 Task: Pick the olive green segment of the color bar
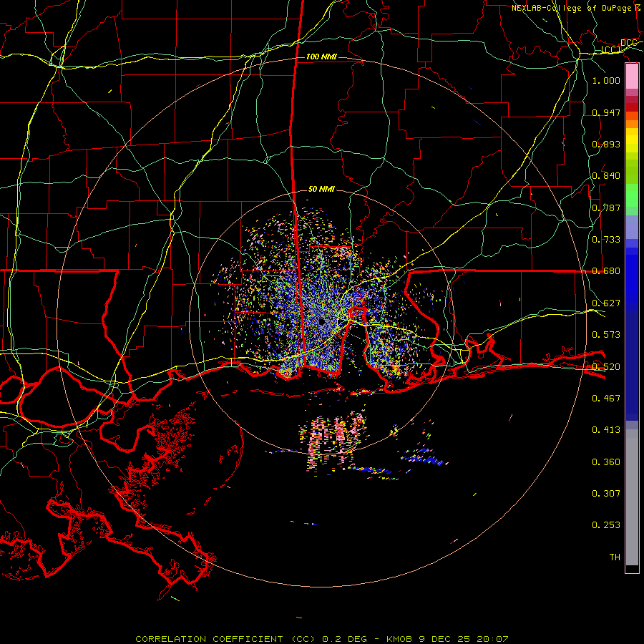tap(632, 171)
